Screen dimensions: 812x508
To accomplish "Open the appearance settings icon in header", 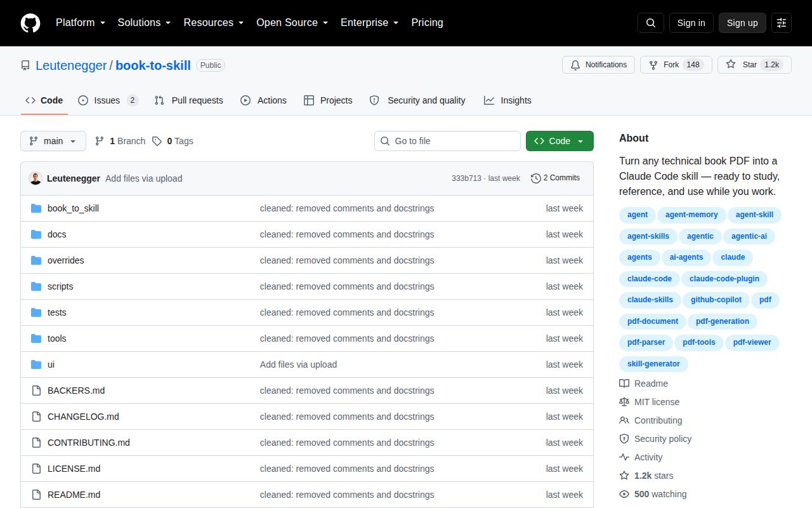I will (782, 23).
